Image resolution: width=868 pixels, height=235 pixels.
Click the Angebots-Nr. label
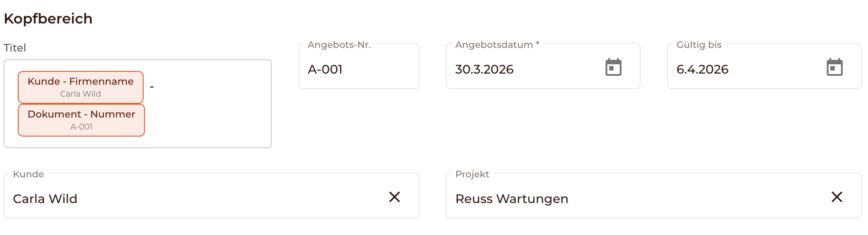339,45
